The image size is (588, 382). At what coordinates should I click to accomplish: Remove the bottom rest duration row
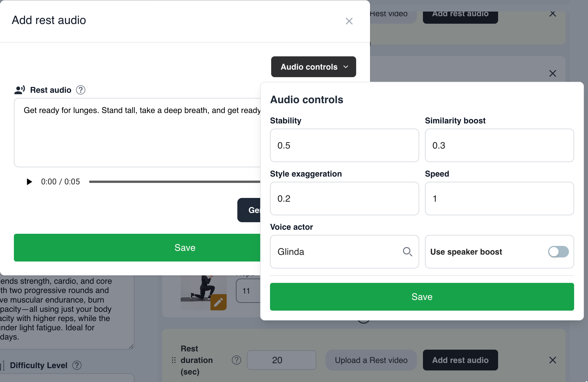[x=552, y=360]
